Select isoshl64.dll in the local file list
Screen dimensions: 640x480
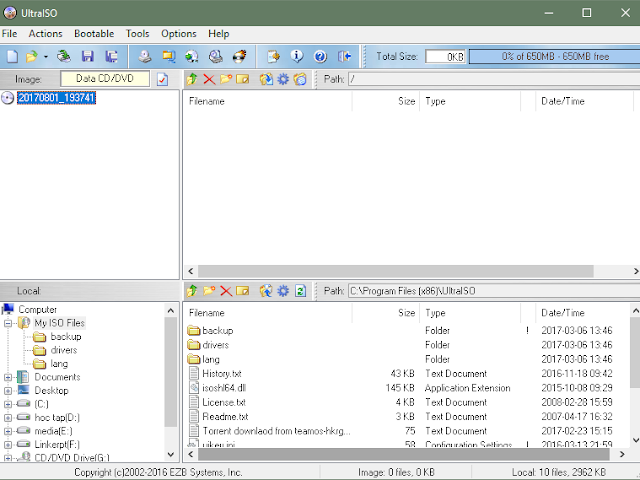pyautogui.click(x=224, y=388)
